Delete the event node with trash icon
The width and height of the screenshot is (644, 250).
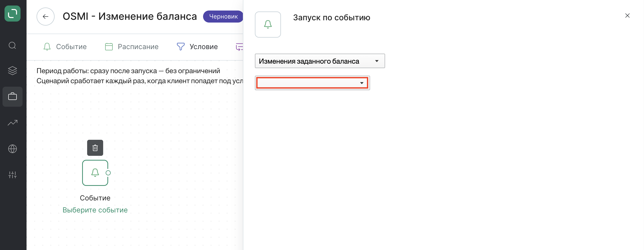(95, 148)
